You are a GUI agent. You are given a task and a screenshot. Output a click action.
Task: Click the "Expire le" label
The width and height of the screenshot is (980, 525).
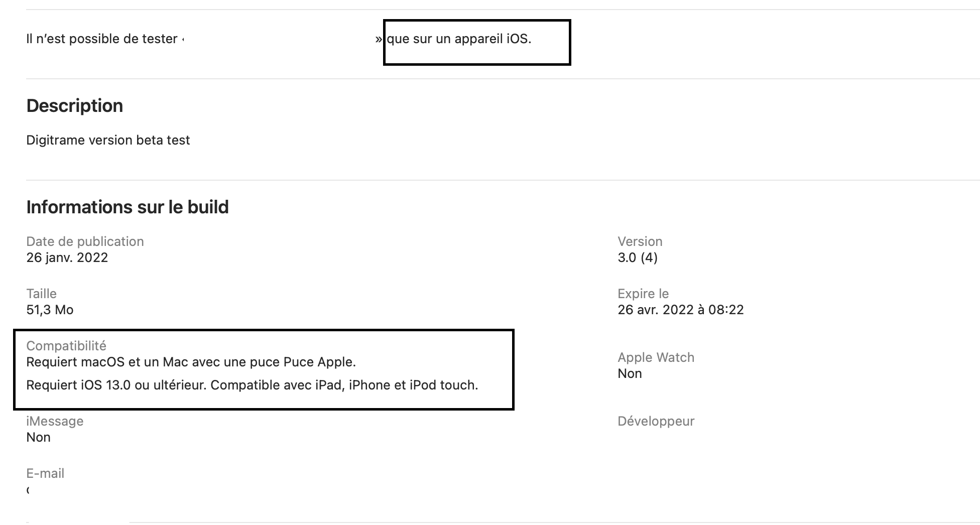point(643,294)
